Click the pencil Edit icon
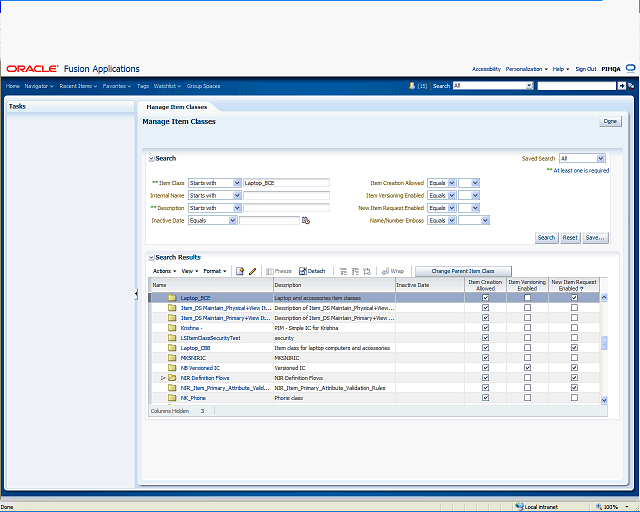Screen dimensions: 640x512 pos(252,271)
